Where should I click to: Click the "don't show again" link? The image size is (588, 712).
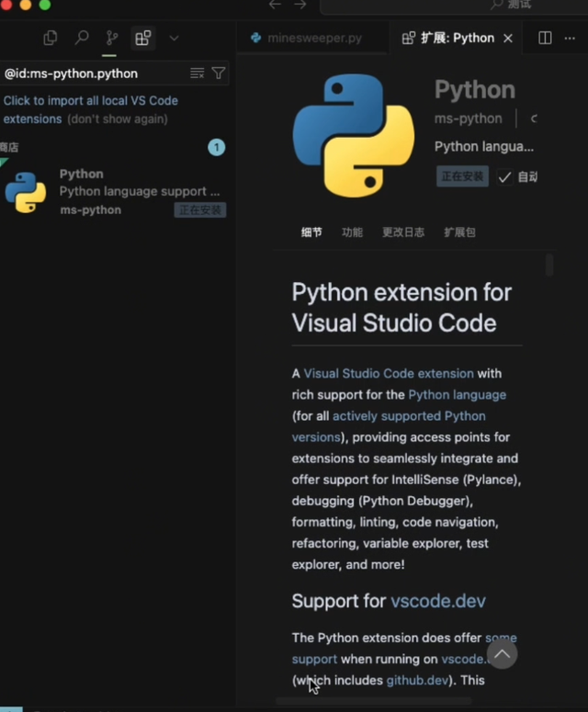tap(117, 119)
